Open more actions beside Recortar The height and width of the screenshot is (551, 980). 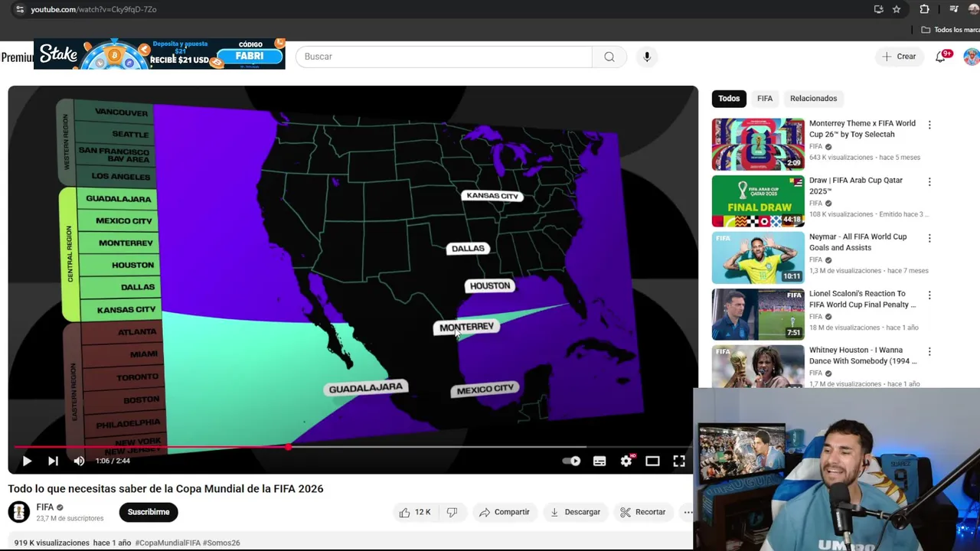(688, 512)
